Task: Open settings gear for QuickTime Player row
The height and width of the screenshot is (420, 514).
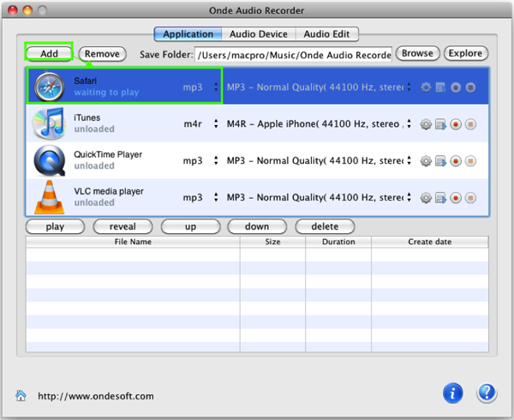Action: point(426,161)
